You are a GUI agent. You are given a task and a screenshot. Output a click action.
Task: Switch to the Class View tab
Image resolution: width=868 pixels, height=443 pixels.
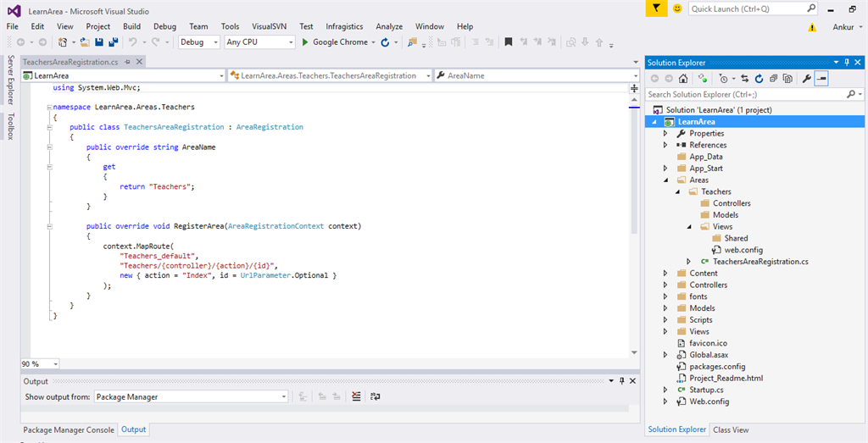point(731,429)
